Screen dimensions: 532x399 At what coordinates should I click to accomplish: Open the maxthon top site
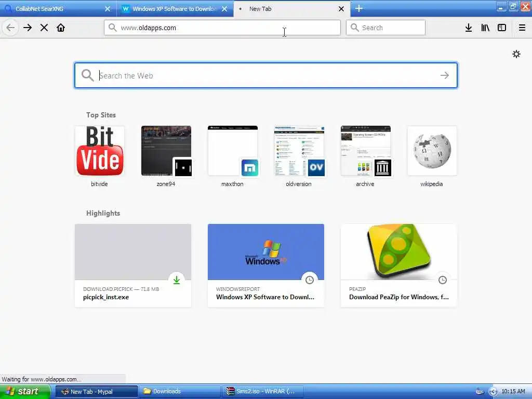(232, 156)
